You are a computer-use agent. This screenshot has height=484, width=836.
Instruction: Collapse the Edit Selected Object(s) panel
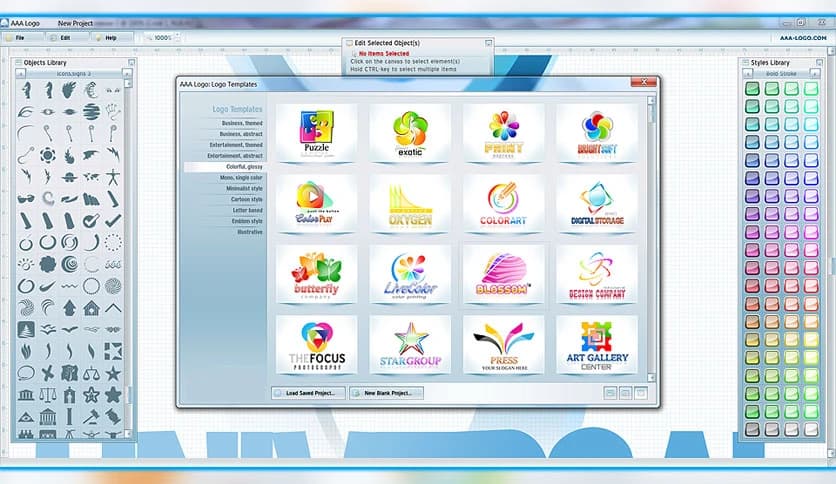[488, 43]
